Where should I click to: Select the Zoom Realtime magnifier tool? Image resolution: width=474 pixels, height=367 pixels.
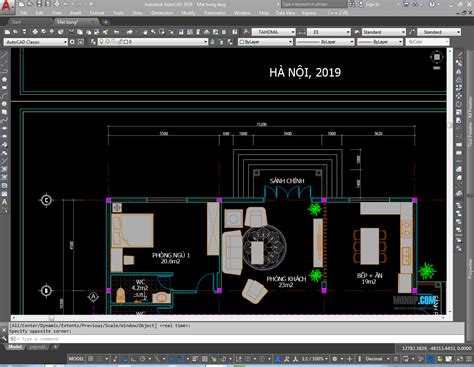coord(153,32)
